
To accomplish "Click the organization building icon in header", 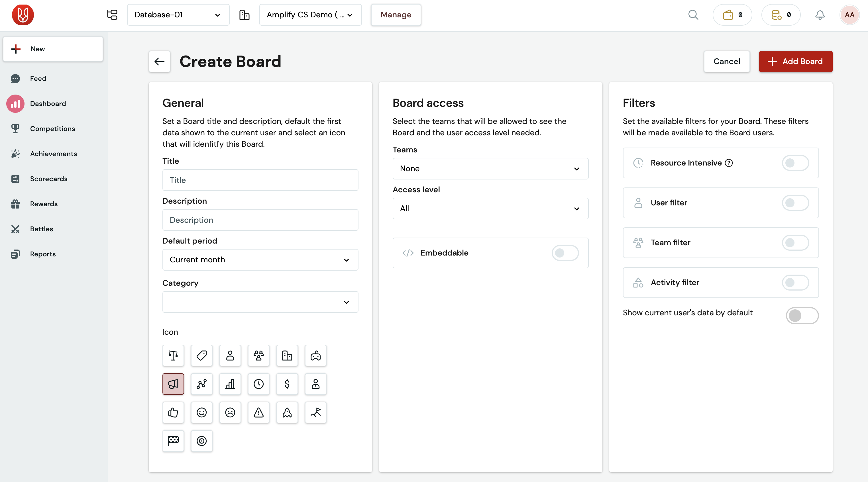I will point(244,15).
